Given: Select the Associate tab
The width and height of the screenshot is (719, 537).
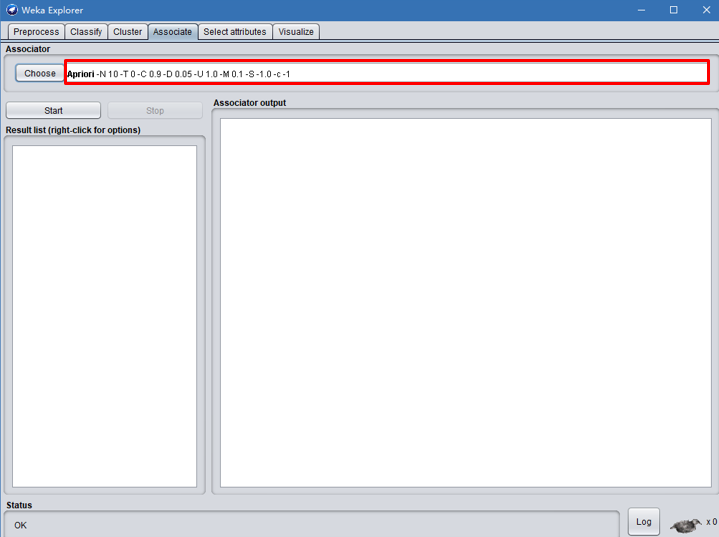Looking at the screenshot, I should pos(172,32).
